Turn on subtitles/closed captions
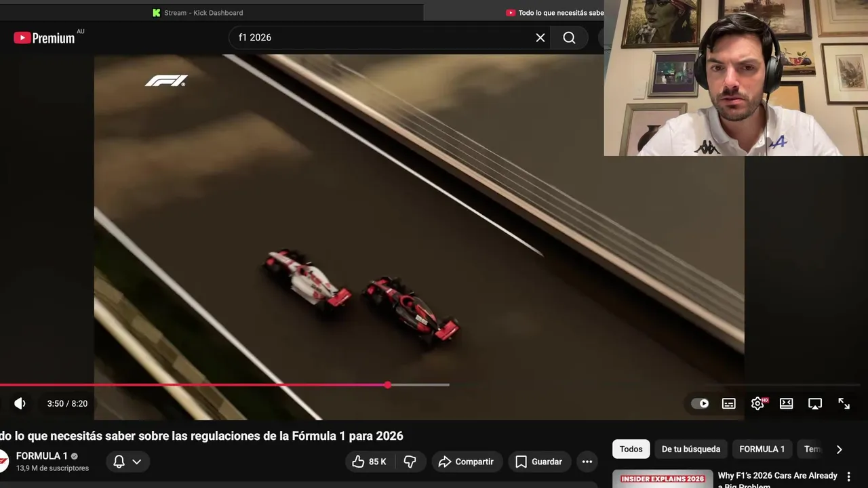Viewport: 868px width, 488px height. point(729,403)
